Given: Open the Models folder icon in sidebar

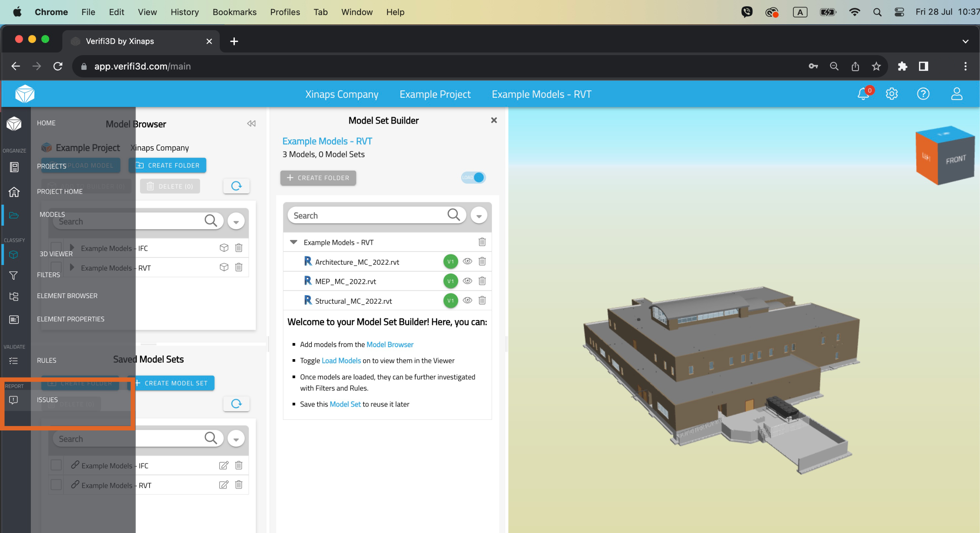Looking at the screenshot, I should (14, 215).
